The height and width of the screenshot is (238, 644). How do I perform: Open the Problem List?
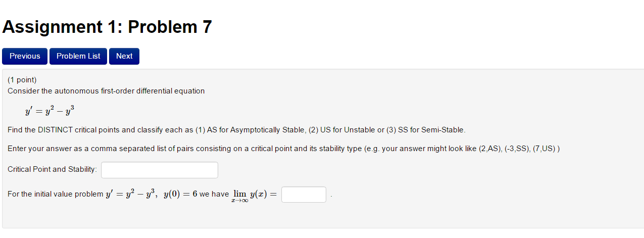point(78,56)
